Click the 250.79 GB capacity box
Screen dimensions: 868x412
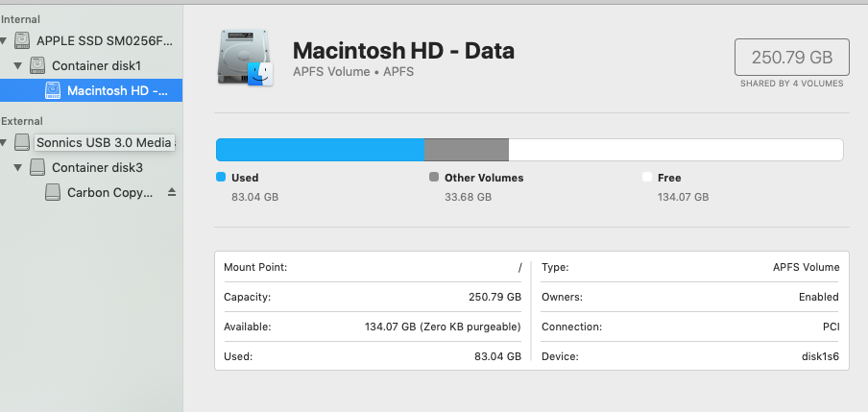coord(791,58)
